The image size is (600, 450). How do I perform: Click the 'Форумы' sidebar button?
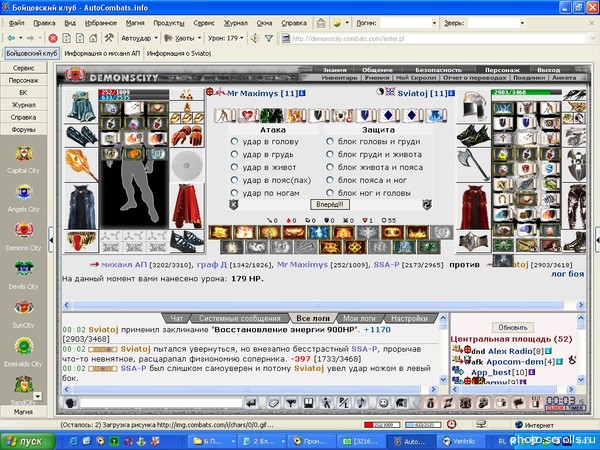click(23, 129)
